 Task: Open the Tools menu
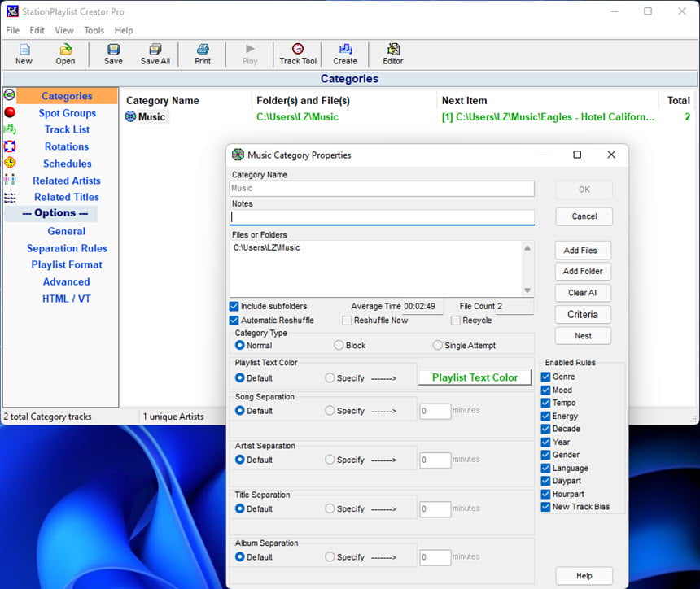(94, 30)
